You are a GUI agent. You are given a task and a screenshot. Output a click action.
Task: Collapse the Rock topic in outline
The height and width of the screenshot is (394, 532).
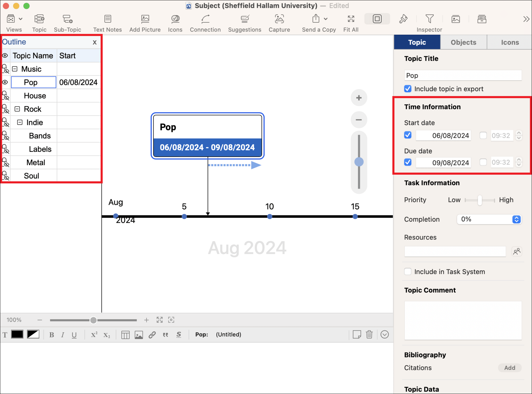coord(17,109)
